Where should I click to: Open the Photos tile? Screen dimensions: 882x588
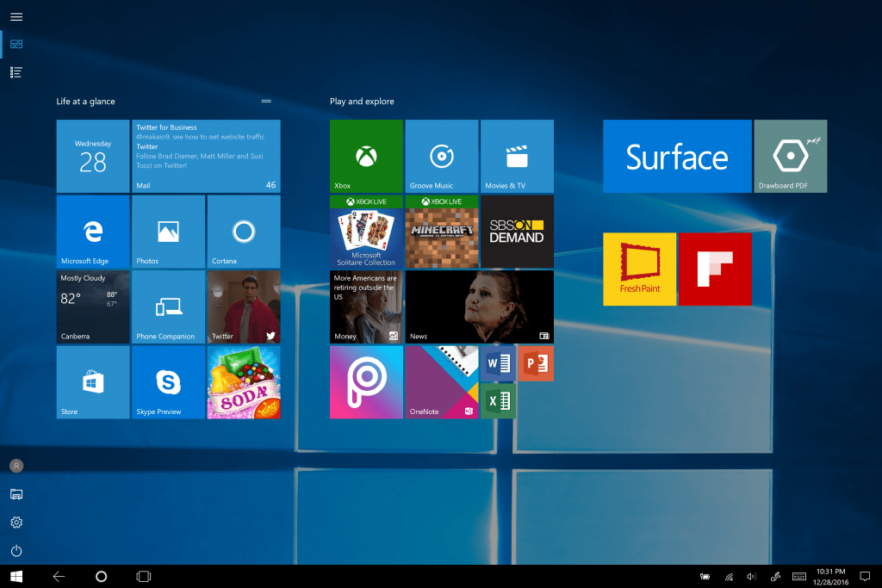click(168, 232)
